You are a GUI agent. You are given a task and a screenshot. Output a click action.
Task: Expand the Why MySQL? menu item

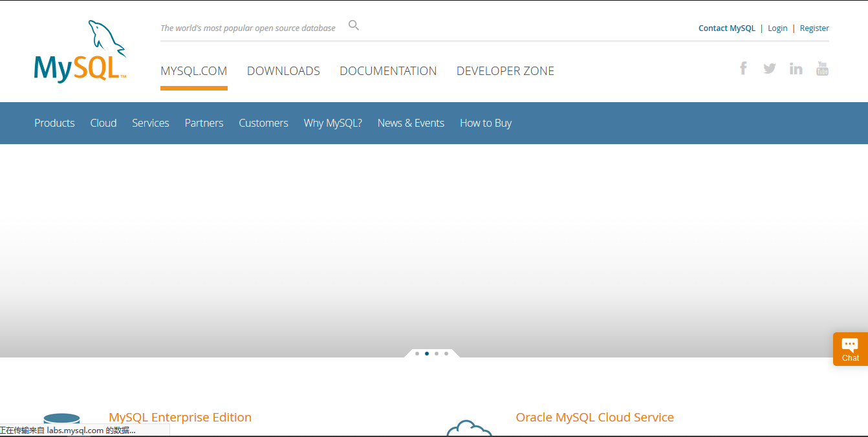tap(332, 123)
